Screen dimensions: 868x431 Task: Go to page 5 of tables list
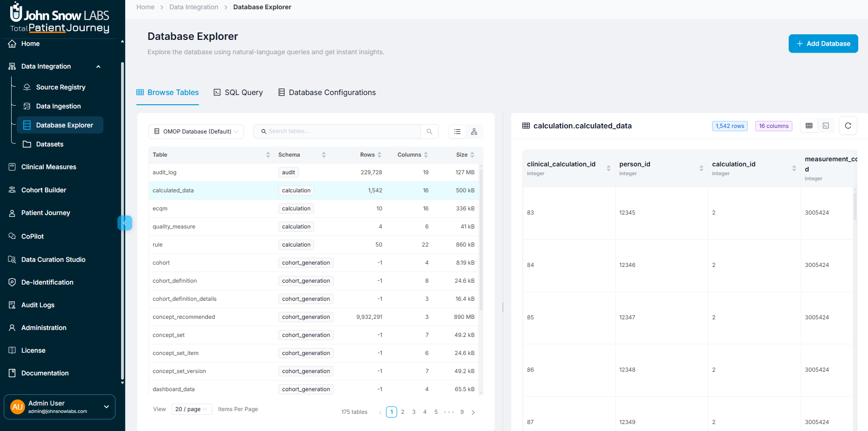pyautogui.click(x=436, y=412)
